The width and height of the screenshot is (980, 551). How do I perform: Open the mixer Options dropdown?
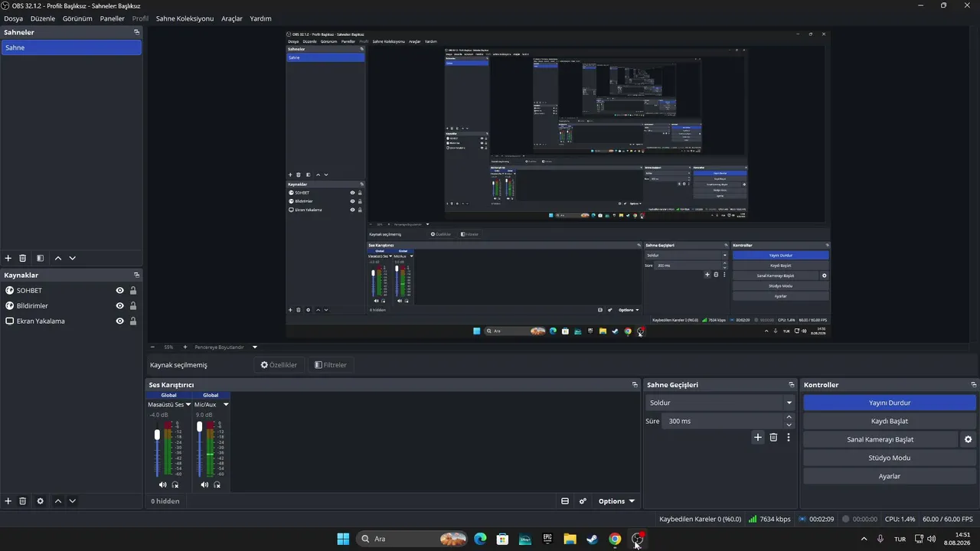616,501
